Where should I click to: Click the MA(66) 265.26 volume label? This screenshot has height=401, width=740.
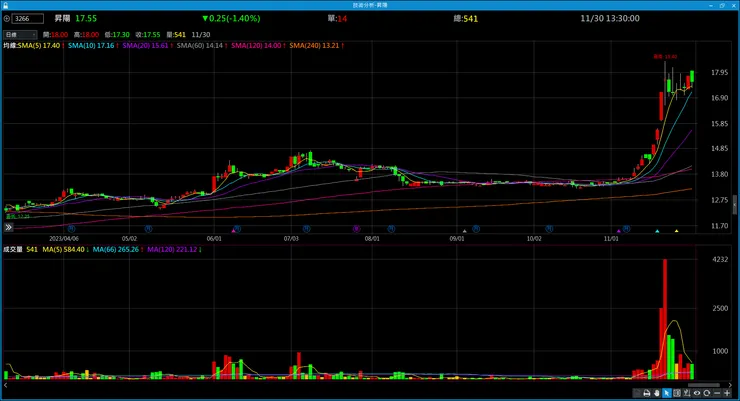click(116, 250)
